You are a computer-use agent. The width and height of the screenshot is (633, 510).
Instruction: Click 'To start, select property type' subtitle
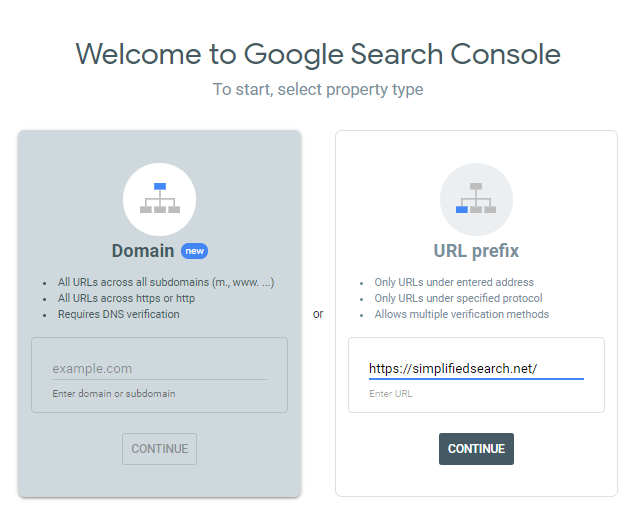pyautogui.click(x=318, y=90)
